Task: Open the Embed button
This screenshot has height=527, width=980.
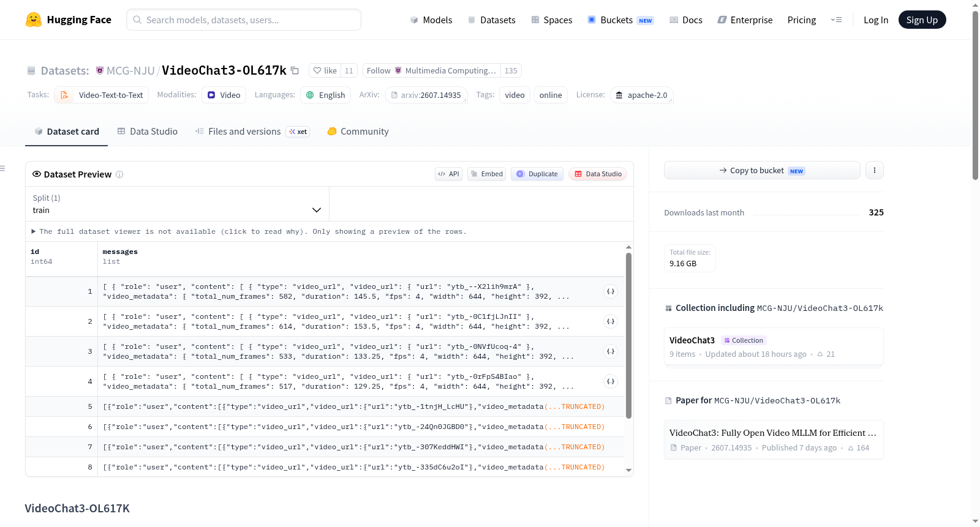Action: (x=487, y=174)
